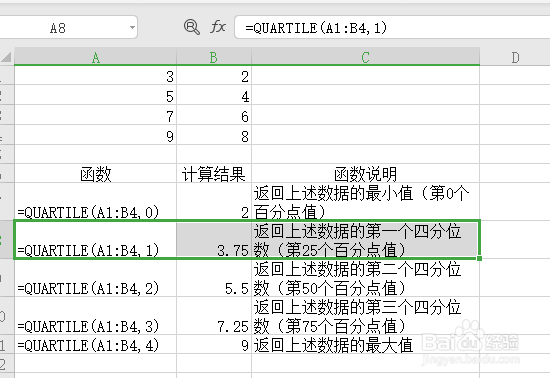
Task: Click cell containing value 9 in column A
Action: 95,135
